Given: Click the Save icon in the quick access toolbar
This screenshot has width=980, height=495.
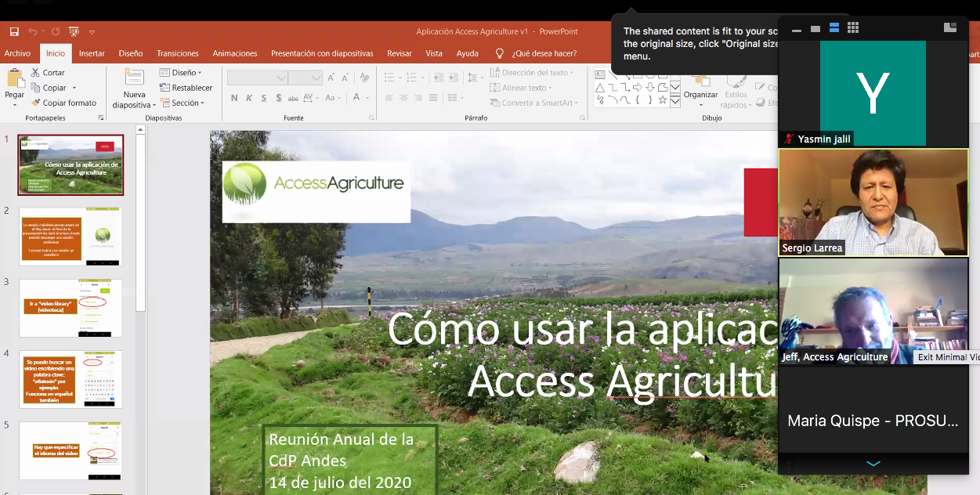Looking at the screenshot, I should coord(14,32).
